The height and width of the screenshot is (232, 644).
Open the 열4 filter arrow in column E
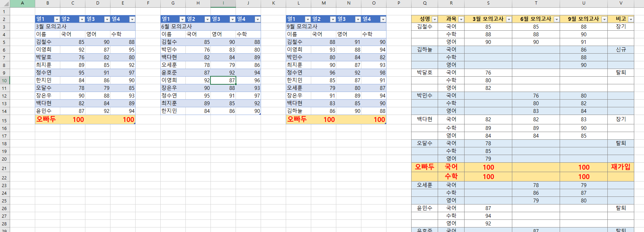click(132, 19)
